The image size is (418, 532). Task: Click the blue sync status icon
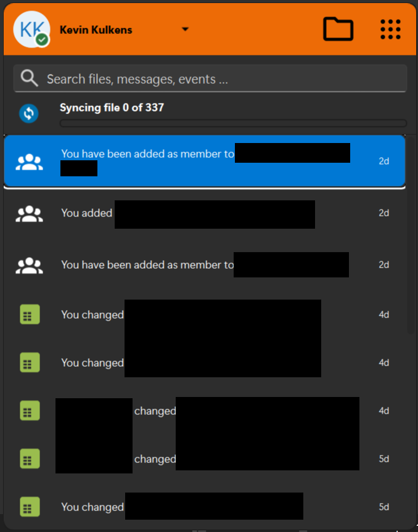[29, 113]
